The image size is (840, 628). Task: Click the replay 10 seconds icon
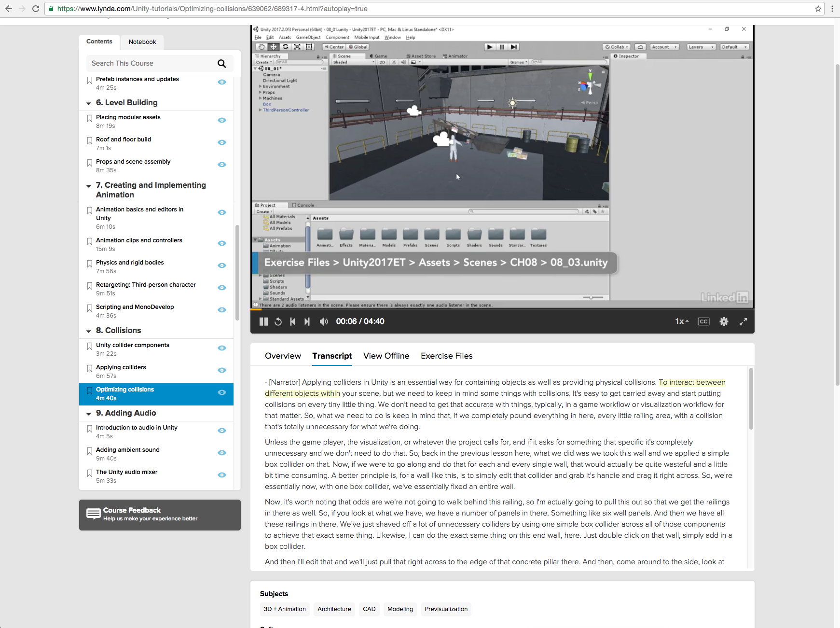(x=278, y=321)
